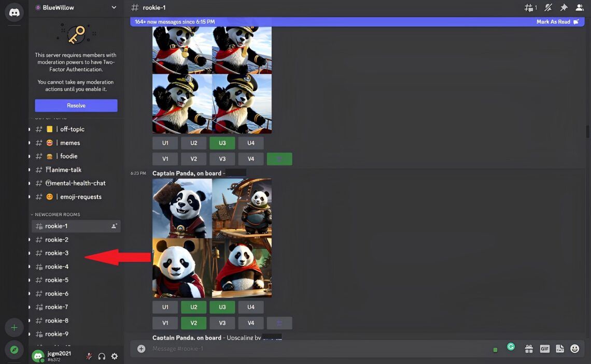Open the Threads icon in header

[529, 8]
